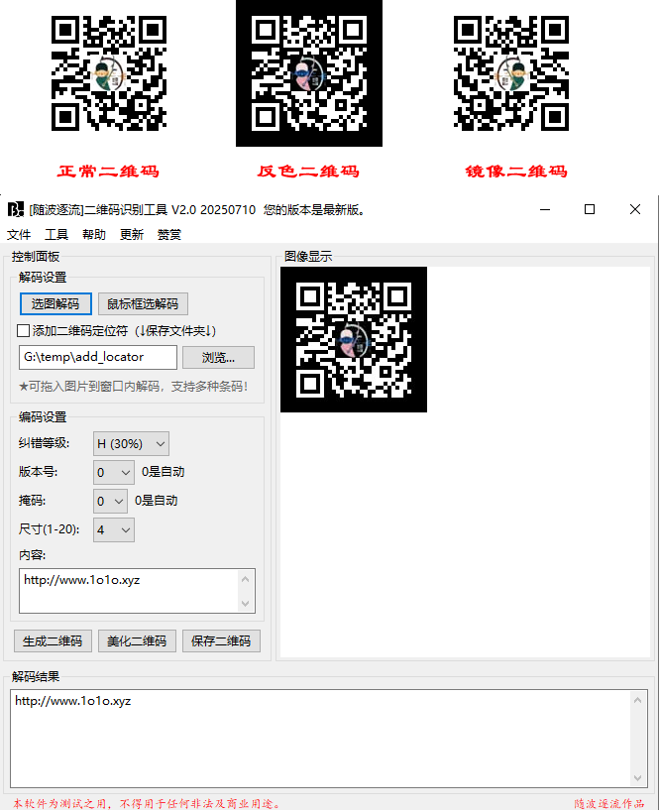Viewport: 659px width, 812px height.
Task: Click the 随波逐流作品 text in the status bar
Action: (609, 803)
